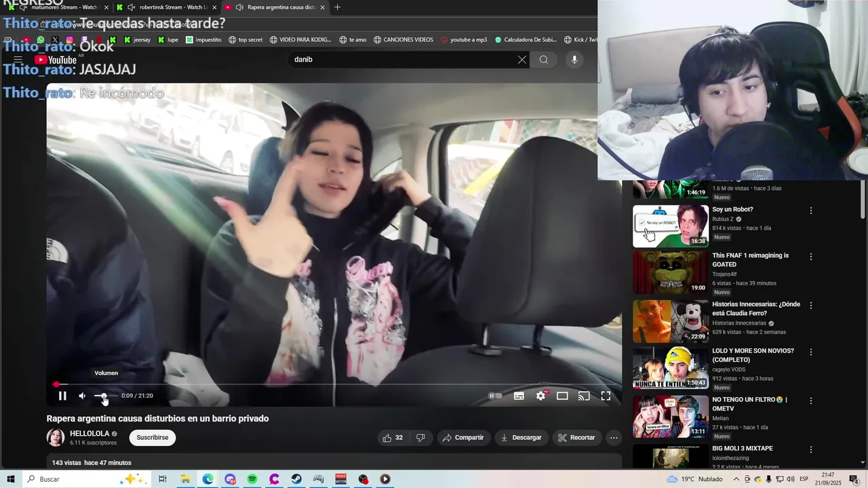Open a new browser tab
This screenshot has height=488, width=868.
click(338, 7)
